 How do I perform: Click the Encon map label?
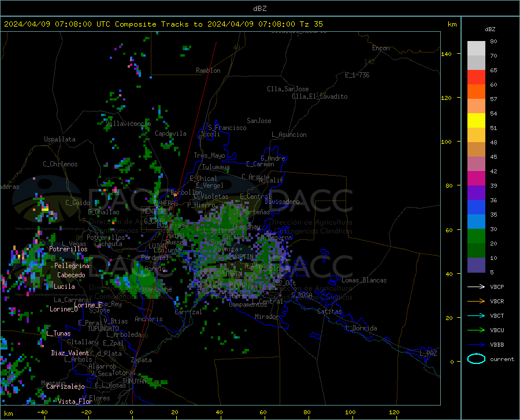[x=381, y=48]
